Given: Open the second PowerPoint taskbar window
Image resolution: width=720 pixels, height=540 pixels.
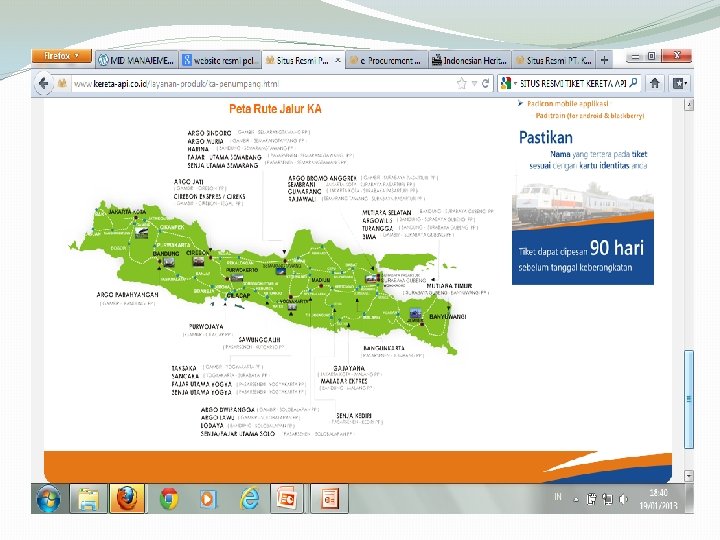Looking at the screenshot, I should pos(329,499).
